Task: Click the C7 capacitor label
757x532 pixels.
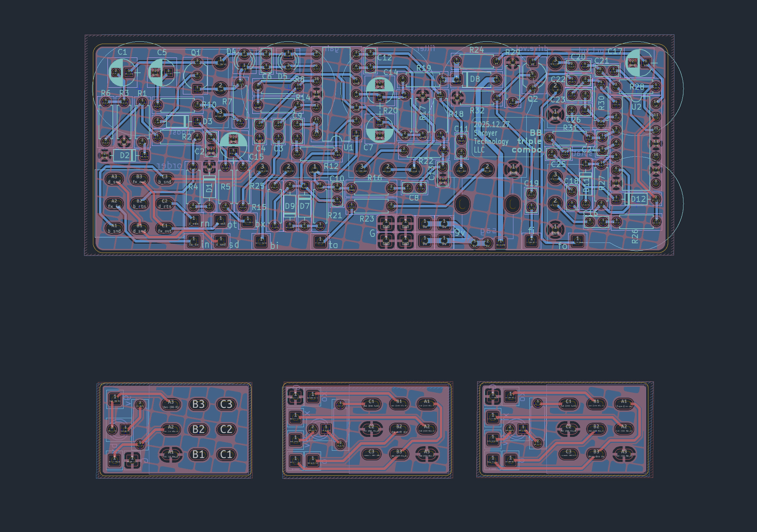Action: (368, 148)
